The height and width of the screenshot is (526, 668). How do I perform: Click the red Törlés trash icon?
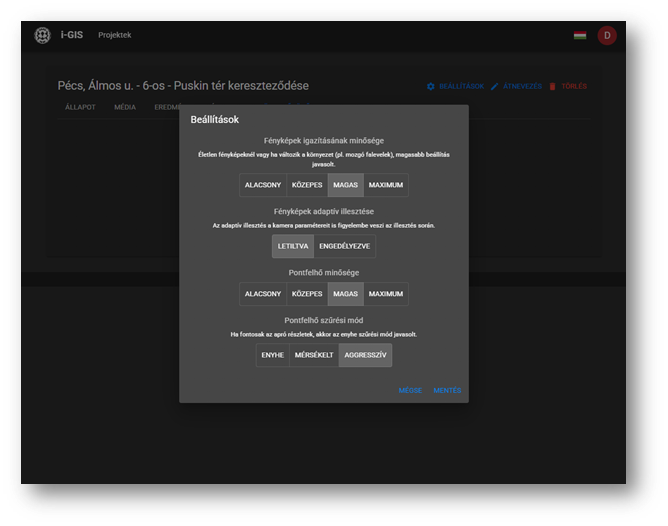(x=553, y=87)
